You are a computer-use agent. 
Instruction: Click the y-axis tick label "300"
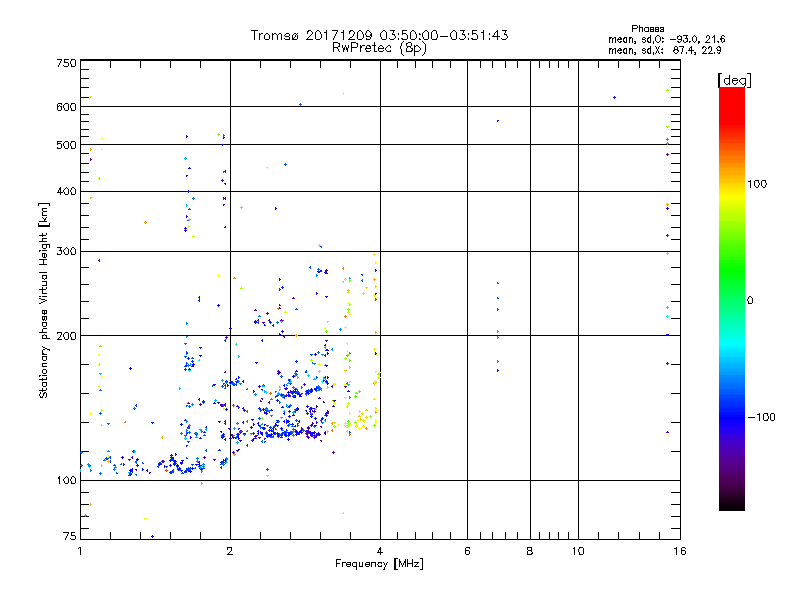click(66, 251)
